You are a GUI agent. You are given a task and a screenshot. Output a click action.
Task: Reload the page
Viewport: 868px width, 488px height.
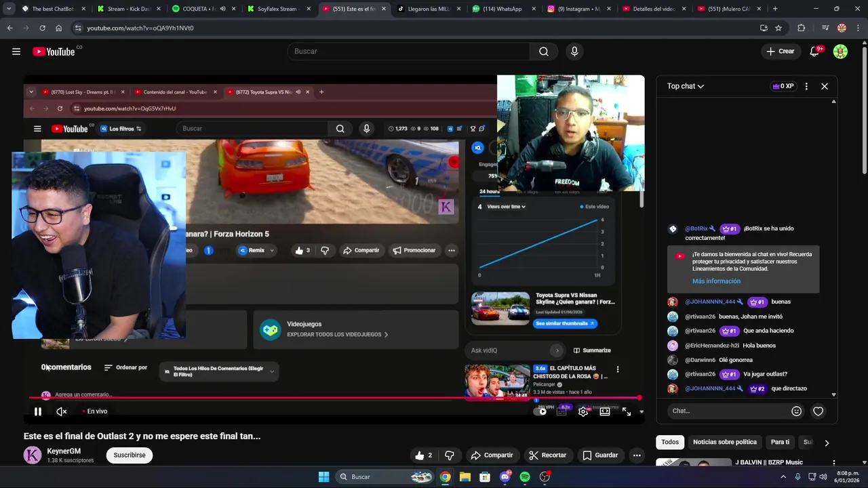(x=42, y=28)
